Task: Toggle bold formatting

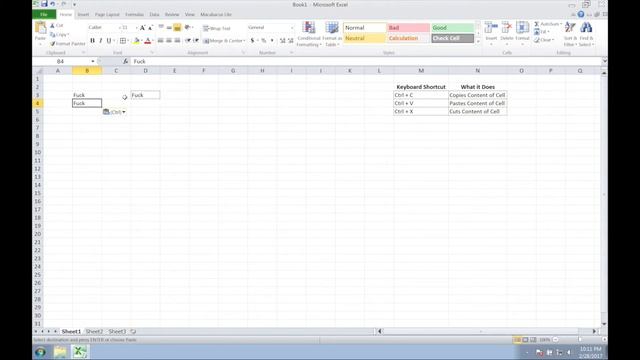Action: [92, 40]
